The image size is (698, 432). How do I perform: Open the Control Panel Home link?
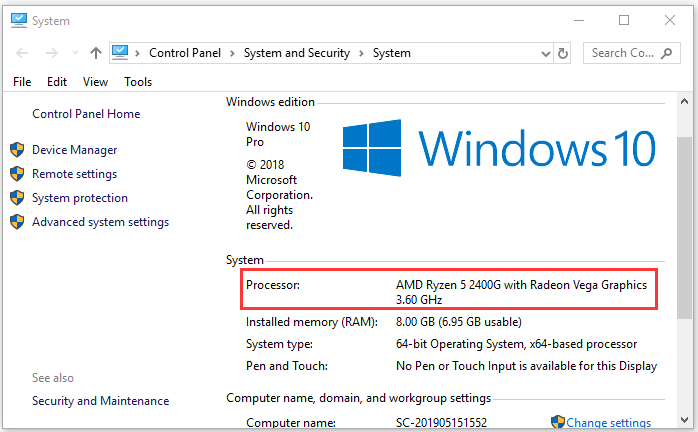coord(86,114)
